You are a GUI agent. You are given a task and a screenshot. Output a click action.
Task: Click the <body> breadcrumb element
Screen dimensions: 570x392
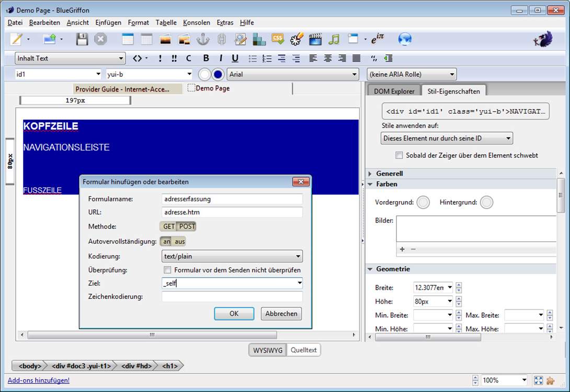pyautogui.click(x=29, y=366)
